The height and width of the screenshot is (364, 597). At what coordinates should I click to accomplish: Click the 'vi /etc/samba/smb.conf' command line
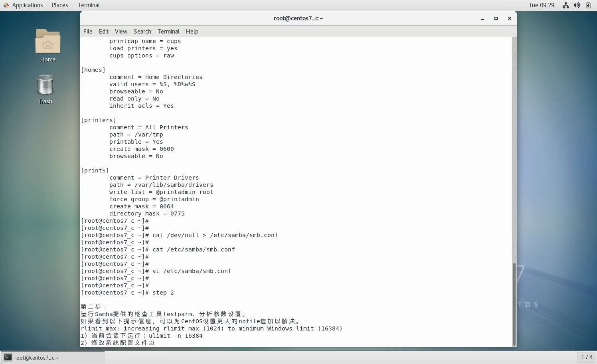pyautogui.click(x=192, y=271)
